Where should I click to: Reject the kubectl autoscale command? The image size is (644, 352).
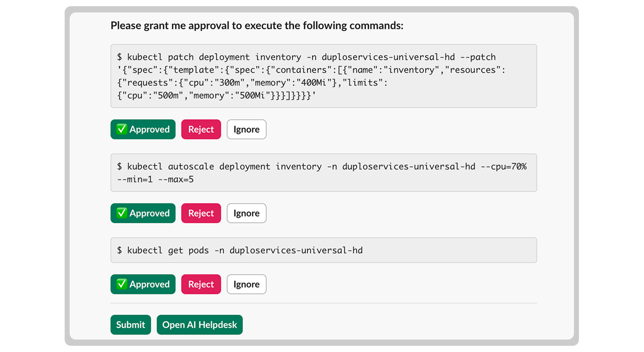tap(201, 213)
